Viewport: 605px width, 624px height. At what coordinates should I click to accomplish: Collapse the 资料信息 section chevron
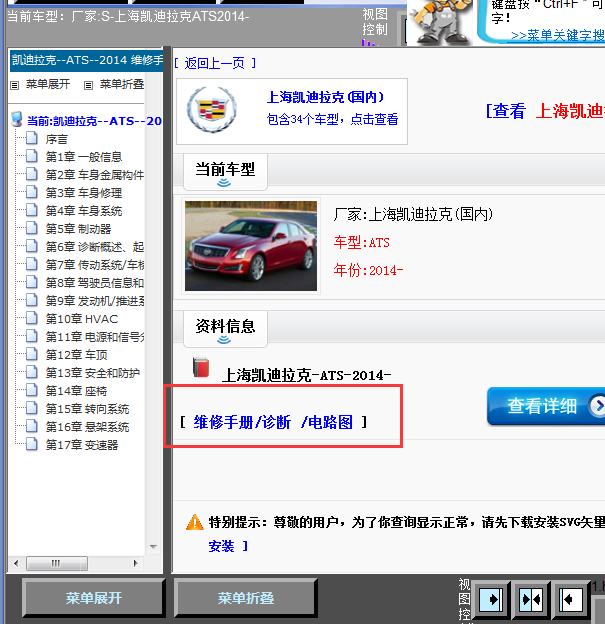[224, 339]
